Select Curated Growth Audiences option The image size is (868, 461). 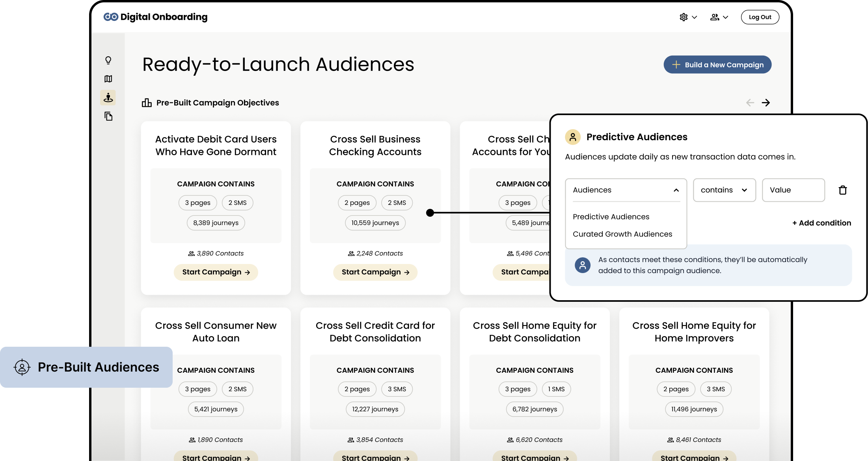click(622, 234)
